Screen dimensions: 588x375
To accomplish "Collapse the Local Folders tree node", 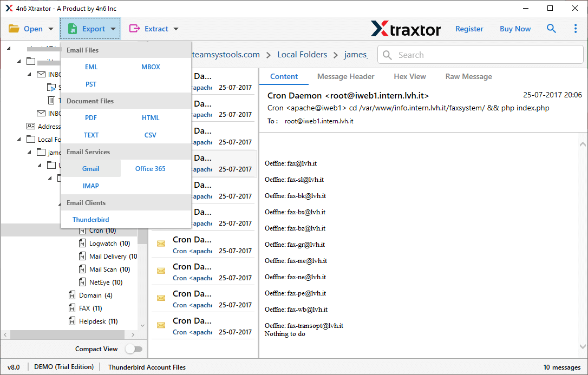I will (x=19, y=140).
